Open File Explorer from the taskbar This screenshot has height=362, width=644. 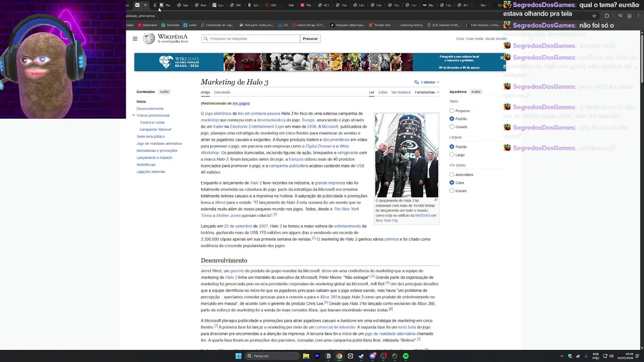(305, 356)
